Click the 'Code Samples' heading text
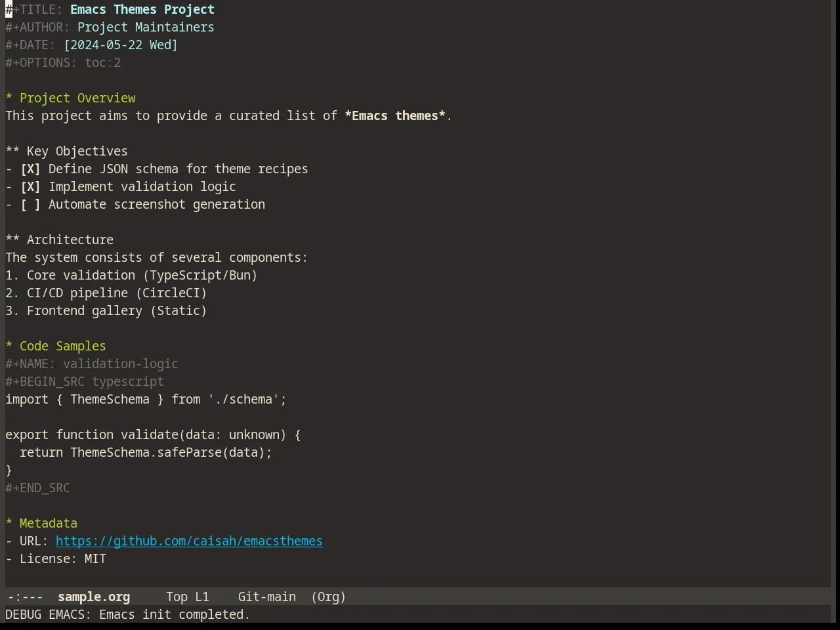 63,346
